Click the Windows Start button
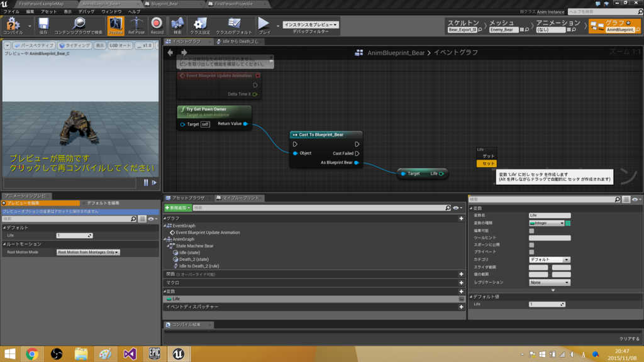 (x=10, y=354)
